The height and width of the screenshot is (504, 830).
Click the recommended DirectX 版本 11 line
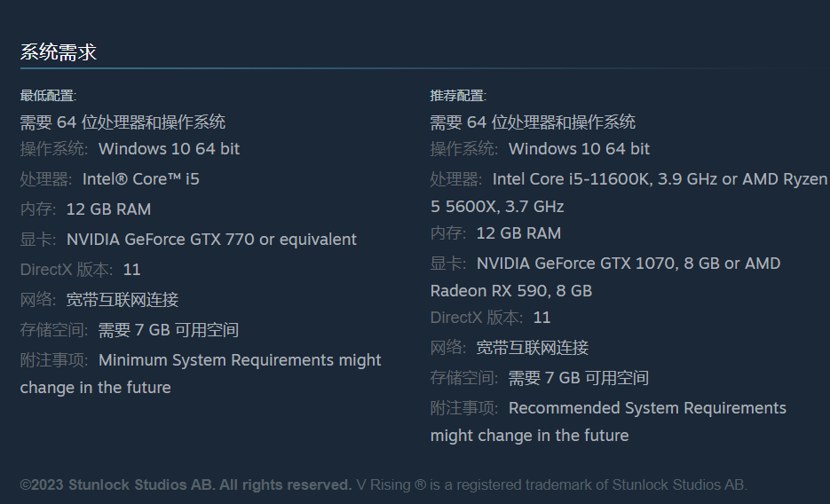pyautogui.click(x=490, y=318)
